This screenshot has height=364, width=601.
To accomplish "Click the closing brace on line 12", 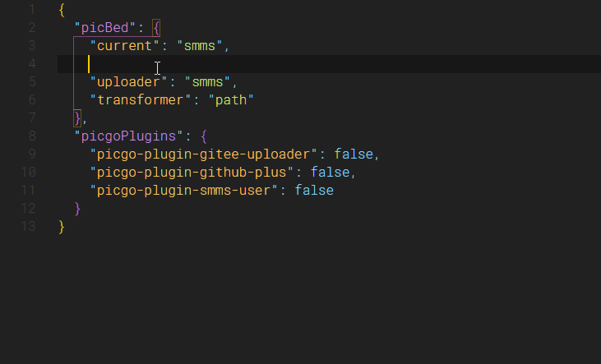I will (x=77, y=208).
